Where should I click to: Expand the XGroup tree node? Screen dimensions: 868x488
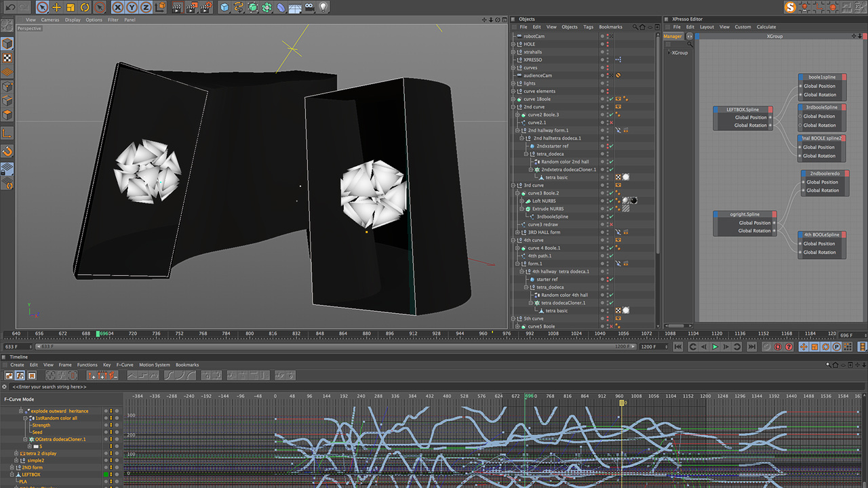pos(668,52)
